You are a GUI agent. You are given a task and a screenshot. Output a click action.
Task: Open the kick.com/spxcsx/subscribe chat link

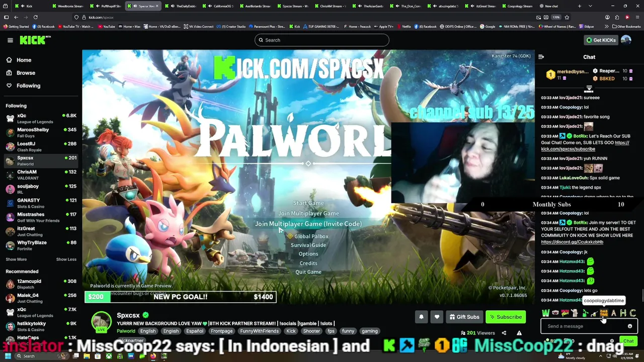[x=585, y=146]
